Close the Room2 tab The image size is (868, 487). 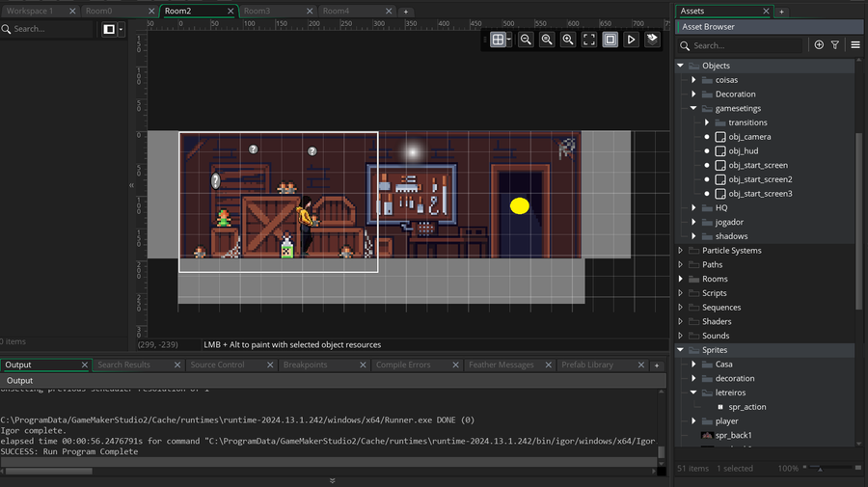231,11
